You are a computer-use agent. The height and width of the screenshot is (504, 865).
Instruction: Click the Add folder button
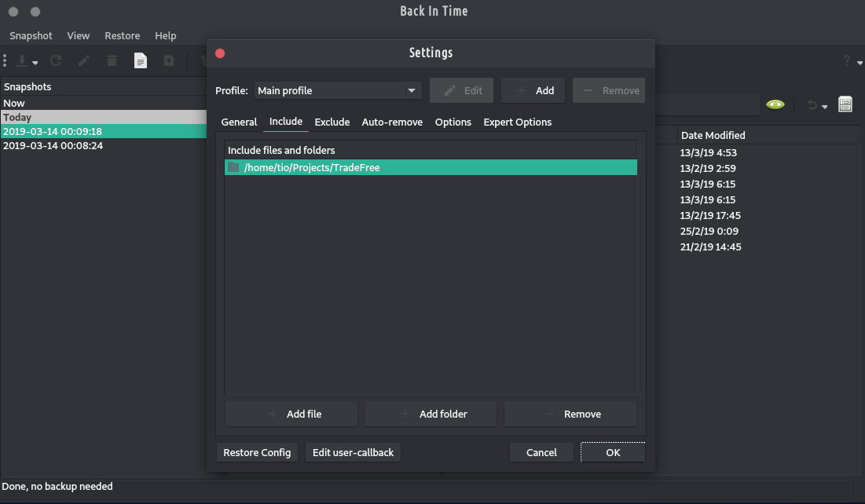tap(431, 414)
